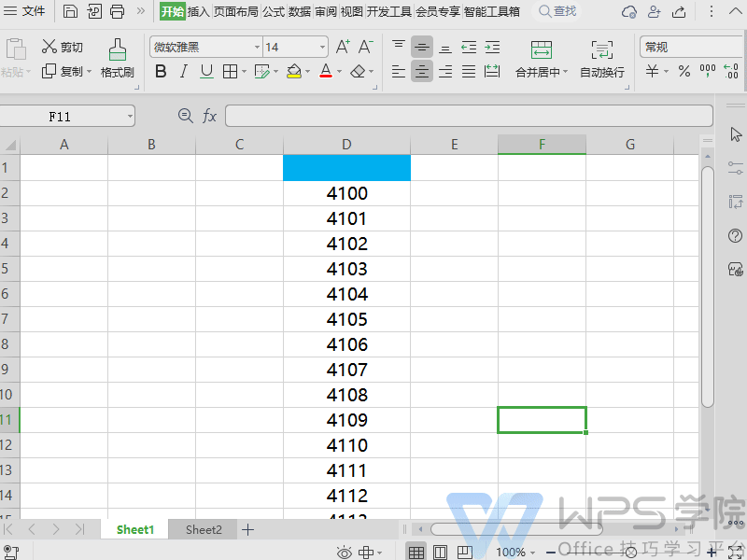Toggle left horizontal alignment

(x=399, y=72)
